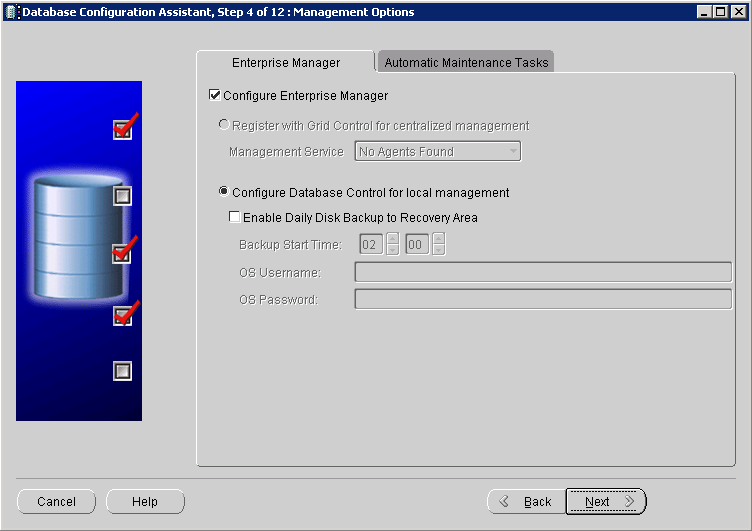Click the backup start hour field
Viewport: 752px width, 531px height.
point(371,245)
